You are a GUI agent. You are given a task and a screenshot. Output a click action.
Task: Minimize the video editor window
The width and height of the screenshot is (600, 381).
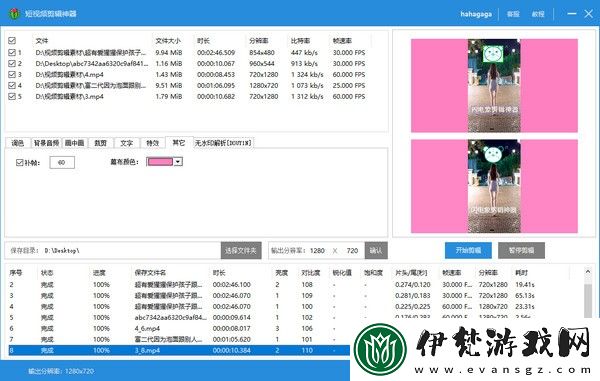572,14
